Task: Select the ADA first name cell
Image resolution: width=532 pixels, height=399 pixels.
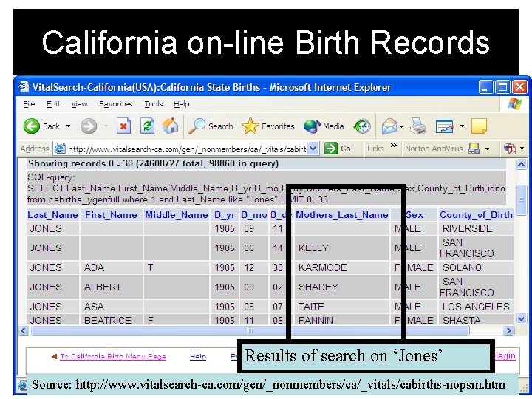Action: click(112, 267)
